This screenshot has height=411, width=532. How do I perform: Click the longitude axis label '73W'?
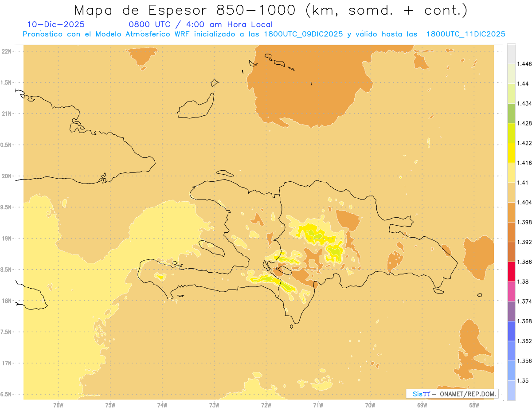click(214, 405)
